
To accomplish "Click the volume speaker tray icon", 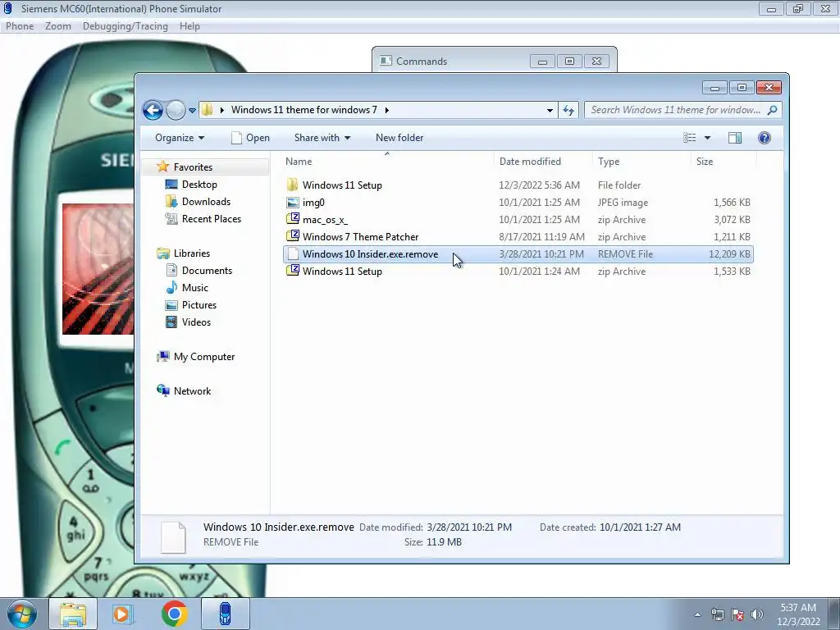I will (x=757, y=614).
